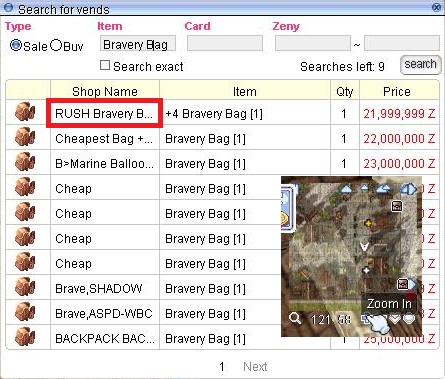Click the bag icon for RUSH Bravery shop
The image size is (445, 379).
click(25, 112)
